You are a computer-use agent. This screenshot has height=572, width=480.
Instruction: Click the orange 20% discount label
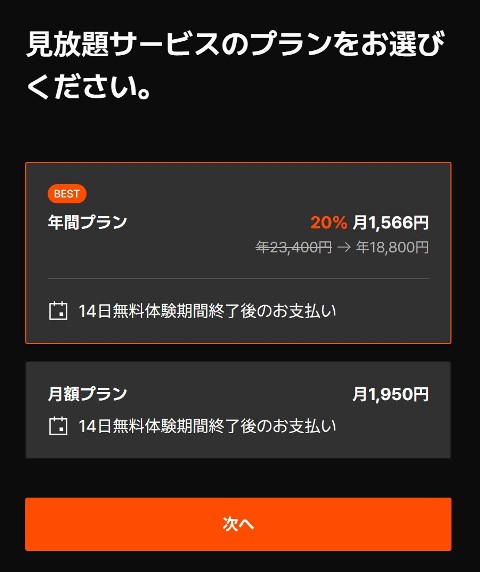329,222
